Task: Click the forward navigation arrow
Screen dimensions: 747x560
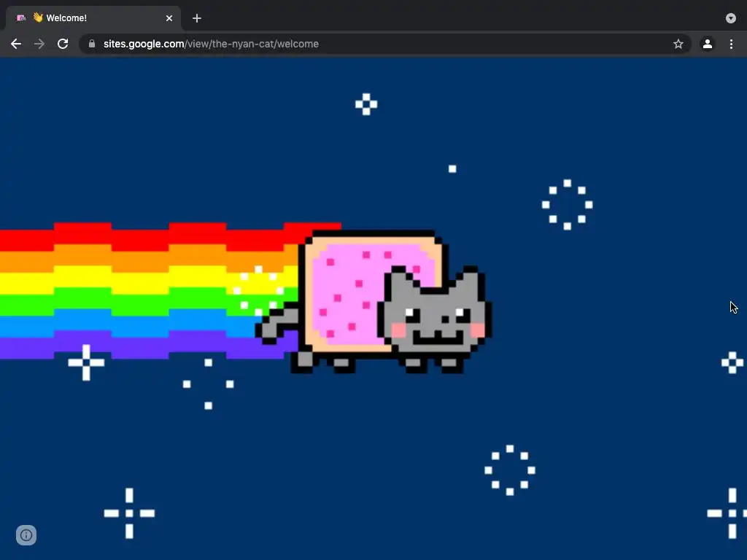Action: (39, 44)
